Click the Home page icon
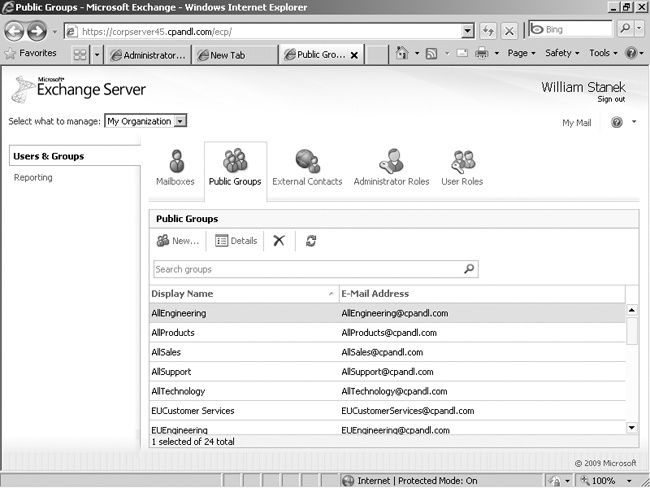The height and width of the screenshot is (488, 650). pos(402,53)
